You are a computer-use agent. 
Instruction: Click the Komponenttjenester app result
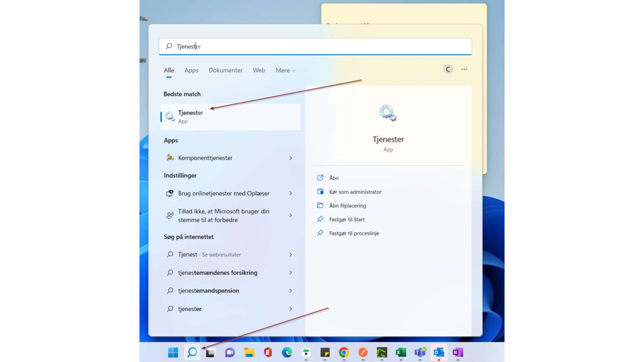click(205, 158)
